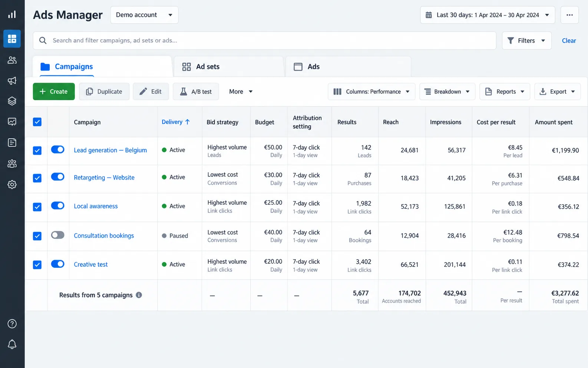Viewport: 588px width, 368px height.
Task: Turn off the Retargeting — Website campaign switch
Action: 57,177
